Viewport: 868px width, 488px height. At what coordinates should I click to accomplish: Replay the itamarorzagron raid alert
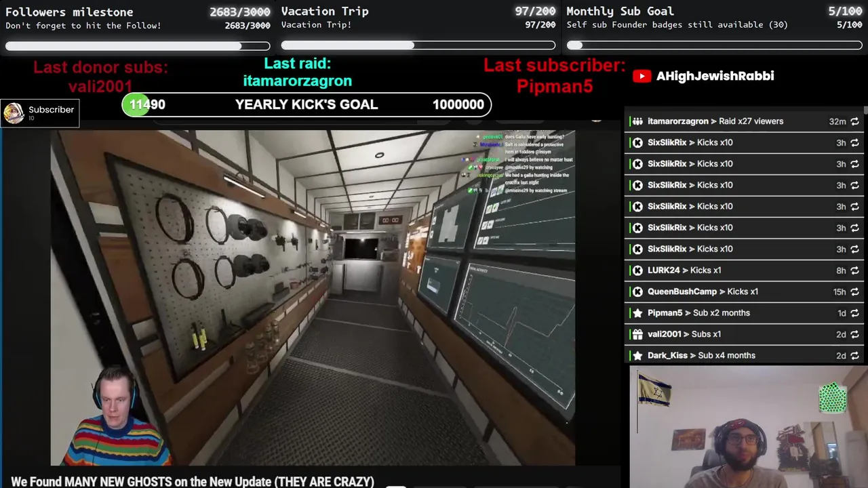(854, 121)
